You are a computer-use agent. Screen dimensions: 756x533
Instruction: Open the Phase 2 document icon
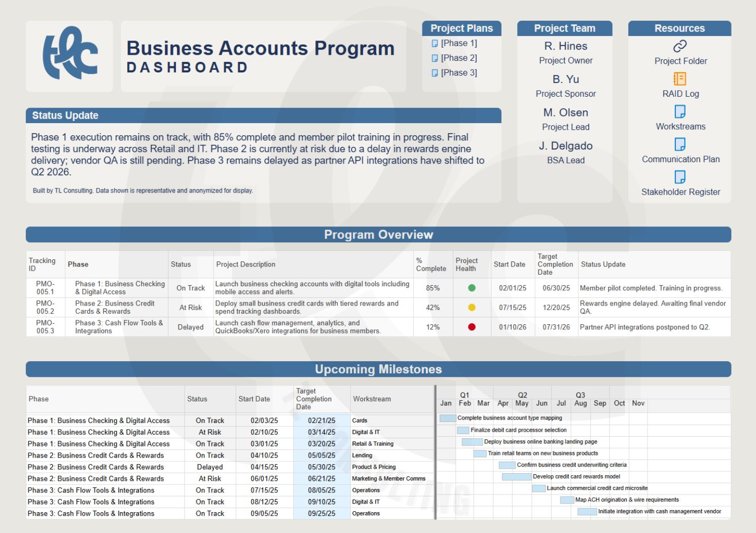tap(435, 58)
